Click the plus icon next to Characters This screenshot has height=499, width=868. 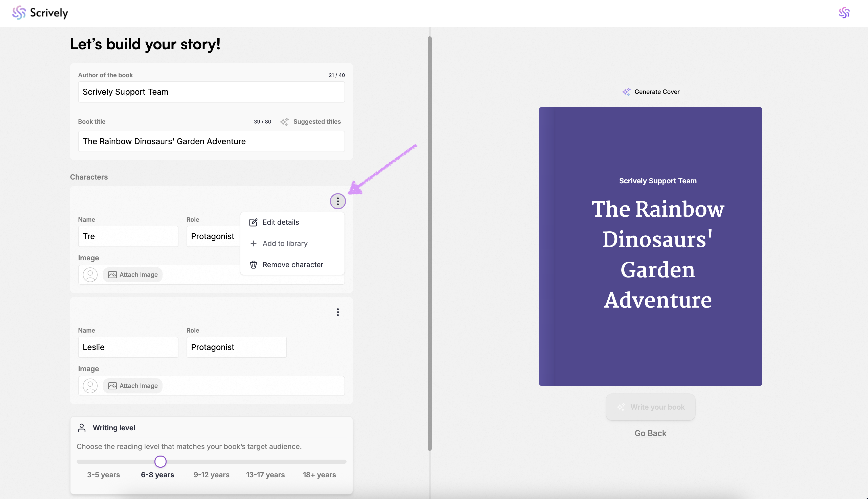click(113, 177)
